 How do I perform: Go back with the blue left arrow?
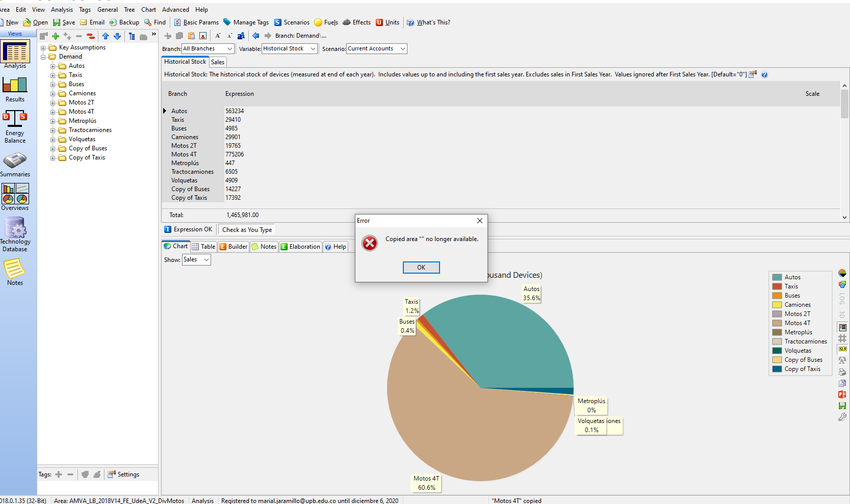tap(256, 36)
